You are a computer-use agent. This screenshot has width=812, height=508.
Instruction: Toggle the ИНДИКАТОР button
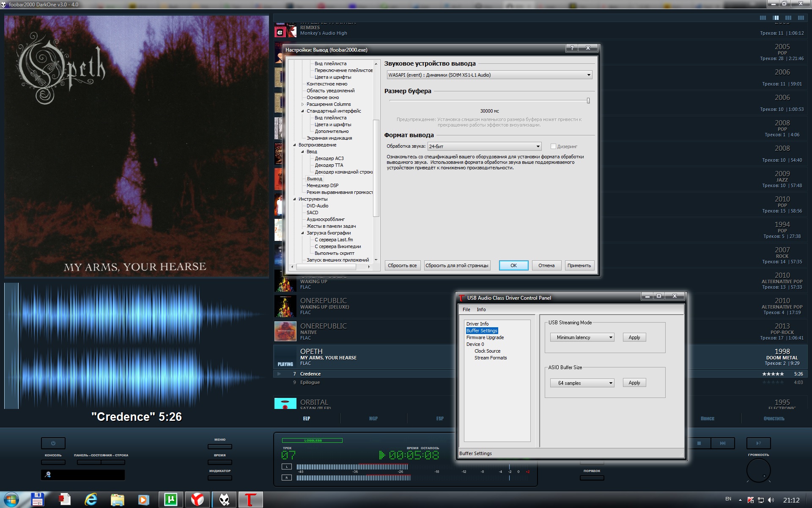220,478
